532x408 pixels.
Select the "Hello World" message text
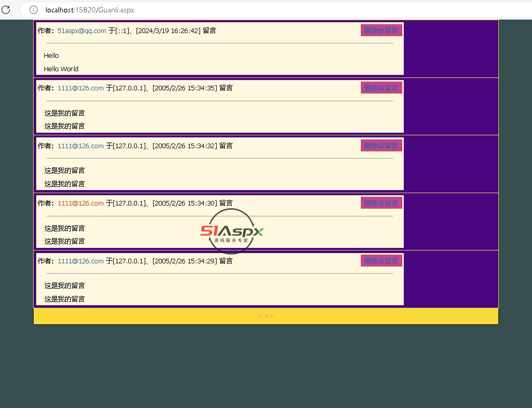(61, 69)
